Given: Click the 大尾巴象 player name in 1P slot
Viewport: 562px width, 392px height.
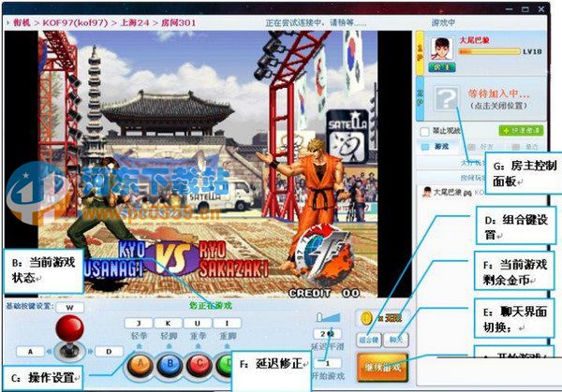Looking at the screenshot, I should click(x=475, y=40).
